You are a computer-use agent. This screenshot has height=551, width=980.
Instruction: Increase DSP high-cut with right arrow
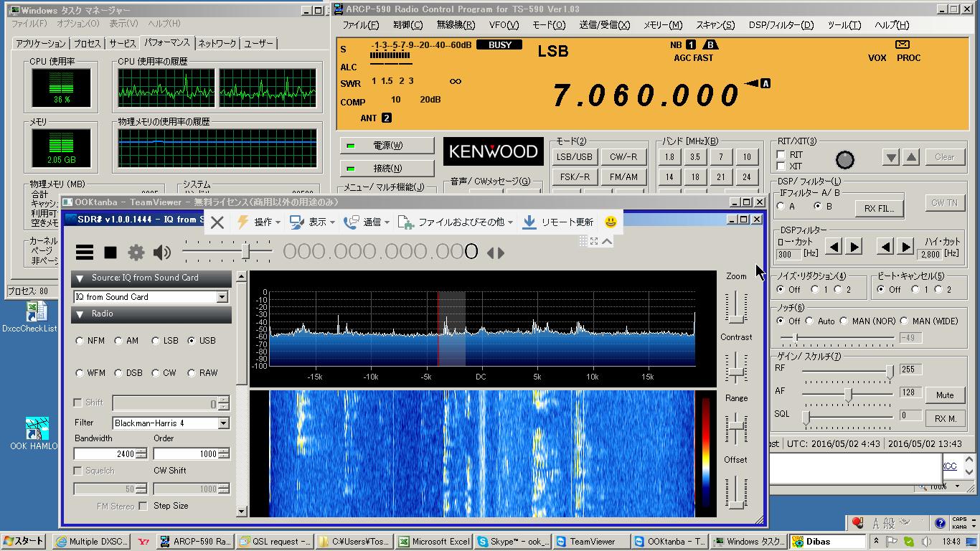(x=905, y=248)
